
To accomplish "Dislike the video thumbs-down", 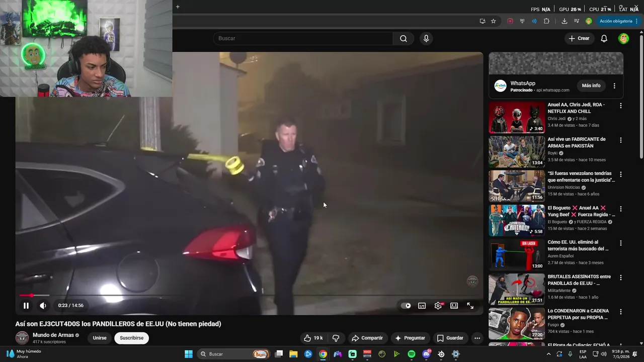I will coord(336,338).
